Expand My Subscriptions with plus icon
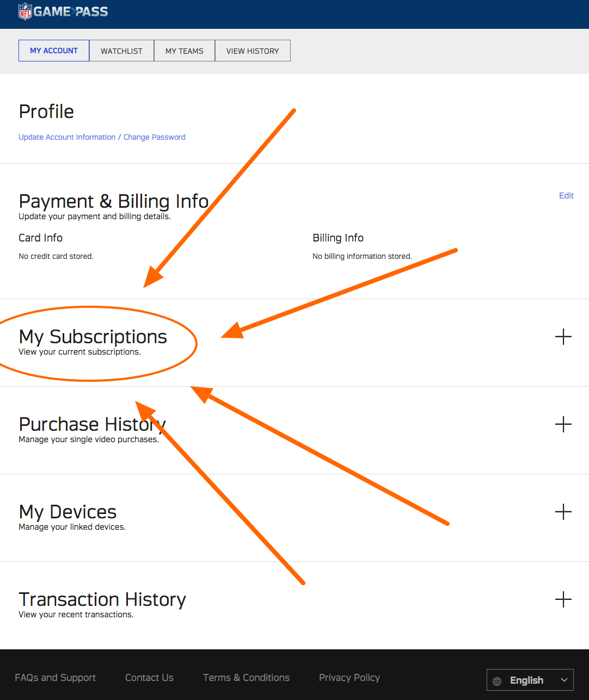589x700 pixels. pyautogui.click(x=563, y=337)
